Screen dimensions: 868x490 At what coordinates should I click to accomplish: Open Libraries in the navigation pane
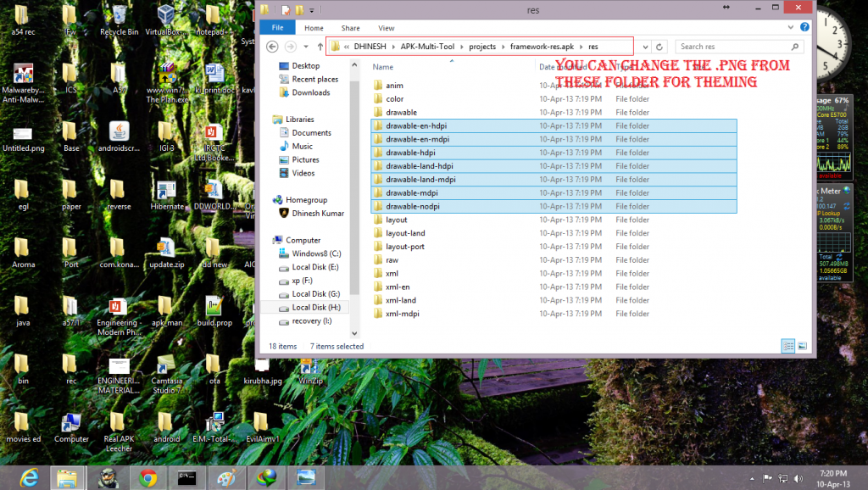(x=293, y=119)
